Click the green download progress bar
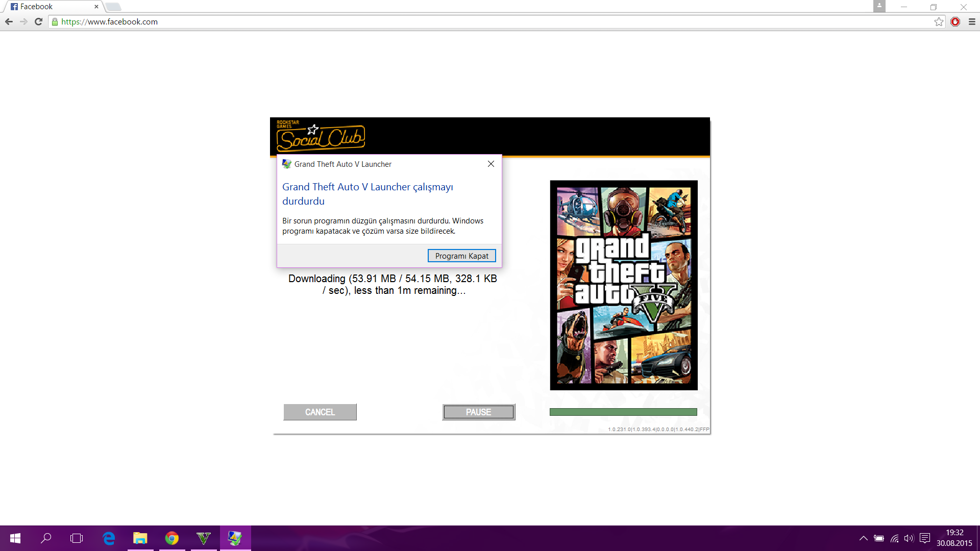980x551 pixels. 623,412
